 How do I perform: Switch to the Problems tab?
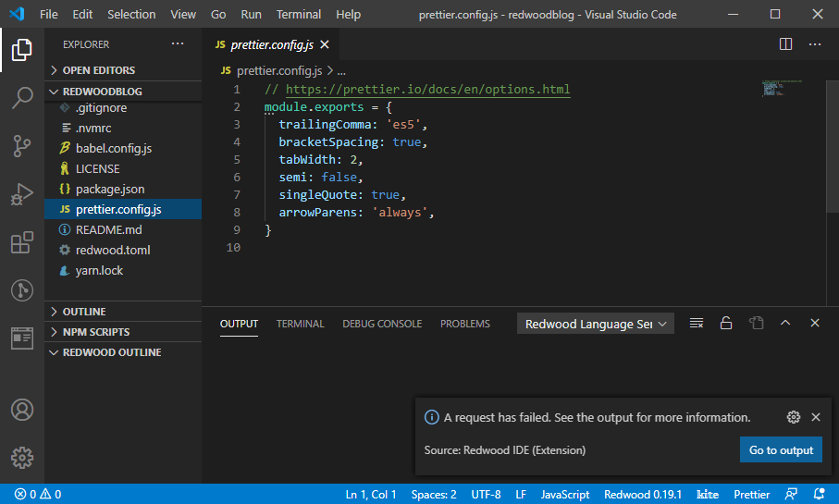click(x=465, y=324)
